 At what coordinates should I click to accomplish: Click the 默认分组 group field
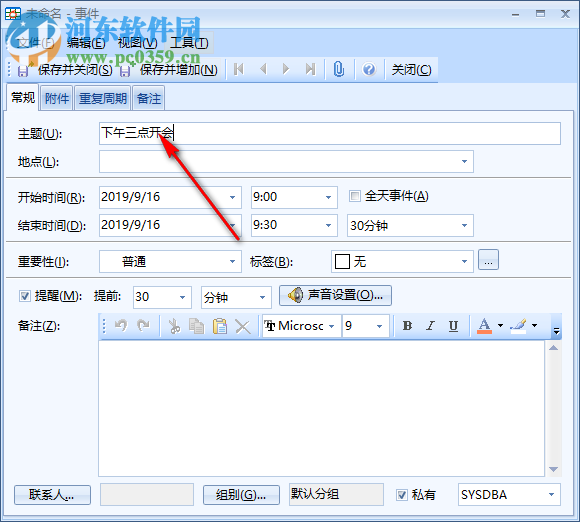(336, 494)
